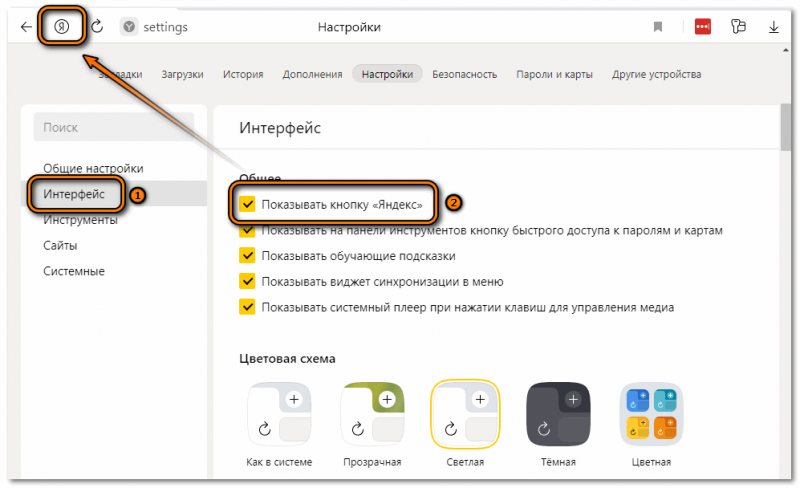Viewport: 800px width, 488px height.
Task: Bookmark this page with the flag icon
Action: coord(658,27)
